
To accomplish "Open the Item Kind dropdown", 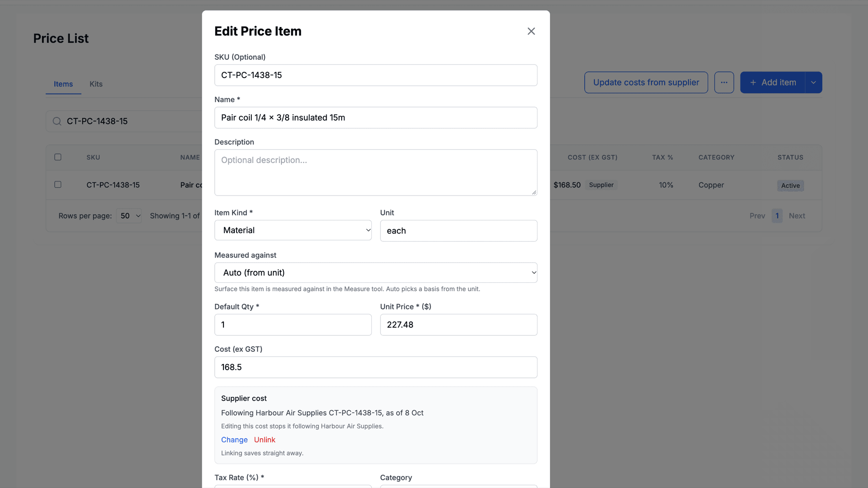I will point(293,230).
